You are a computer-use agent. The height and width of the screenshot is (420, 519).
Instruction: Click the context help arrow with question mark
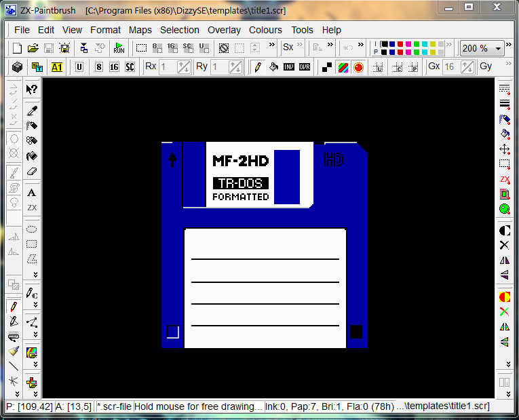[x=32, y=90]
